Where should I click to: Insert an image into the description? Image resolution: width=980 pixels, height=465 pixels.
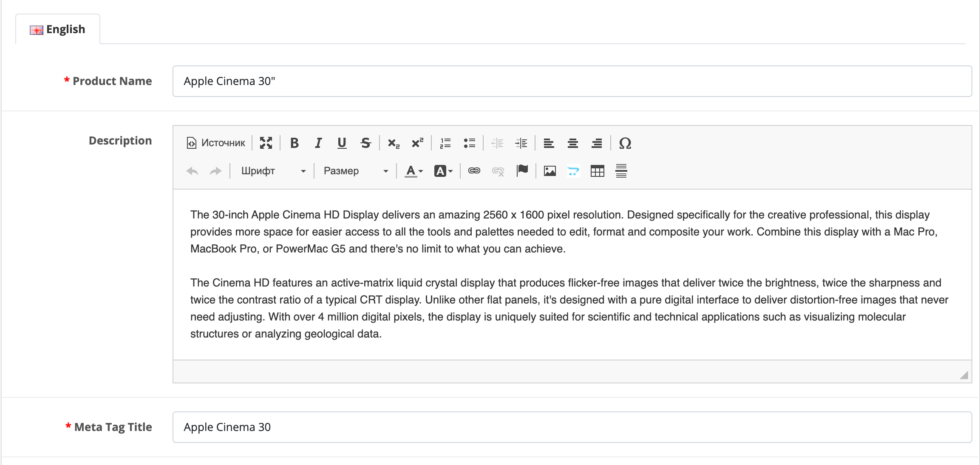tap(550, 171)
